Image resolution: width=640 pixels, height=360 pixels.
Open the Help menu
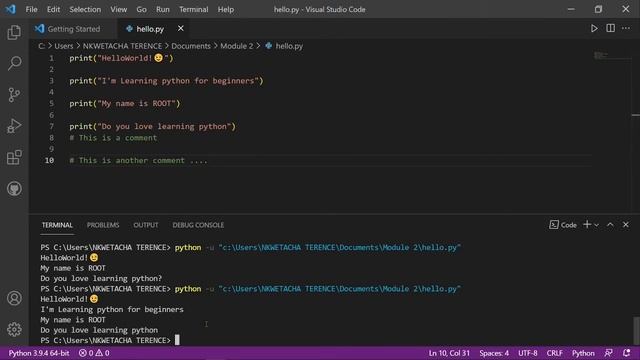click(226, 9)
